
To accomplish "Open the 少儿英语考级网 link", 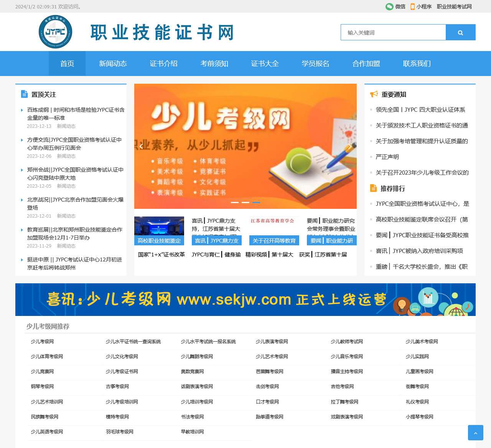I will (x=47, y=431).
